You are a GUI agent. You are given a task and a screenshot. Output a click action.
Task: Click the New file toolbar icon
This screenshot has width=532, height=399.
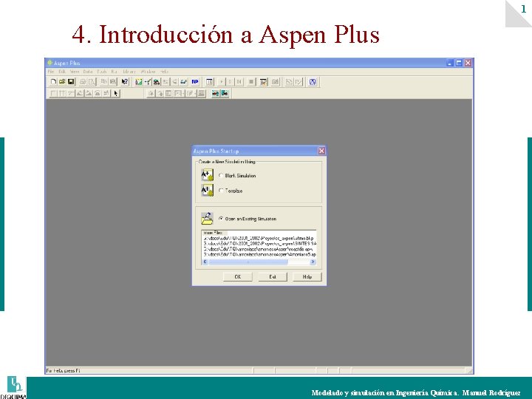click(x=53, y=82)
